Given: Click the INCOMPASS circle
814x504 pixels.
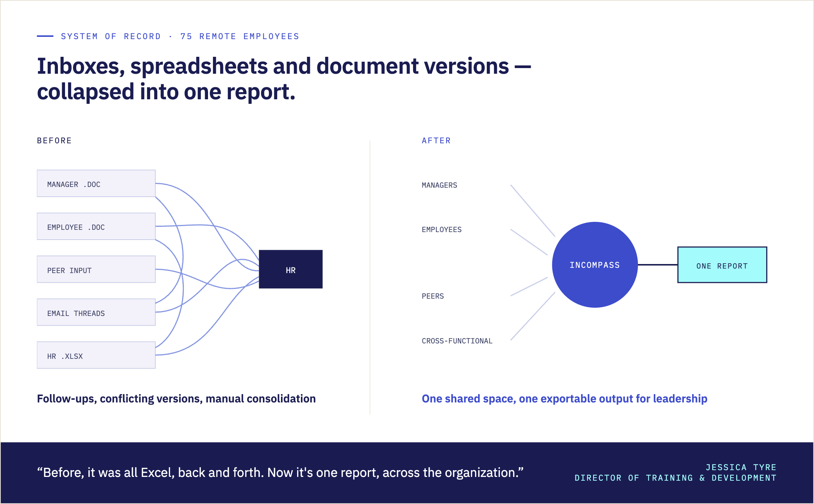Looking at the screenshot, I should click(595, 265).
